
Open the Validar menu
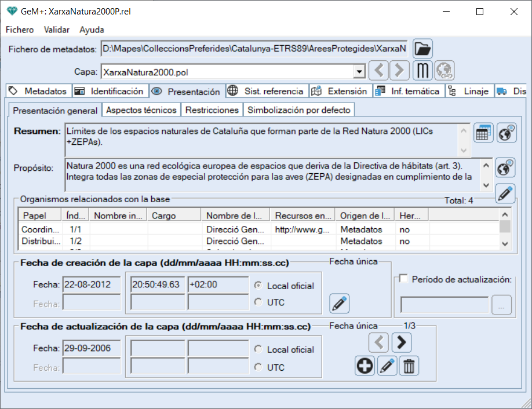coord(56,30)
